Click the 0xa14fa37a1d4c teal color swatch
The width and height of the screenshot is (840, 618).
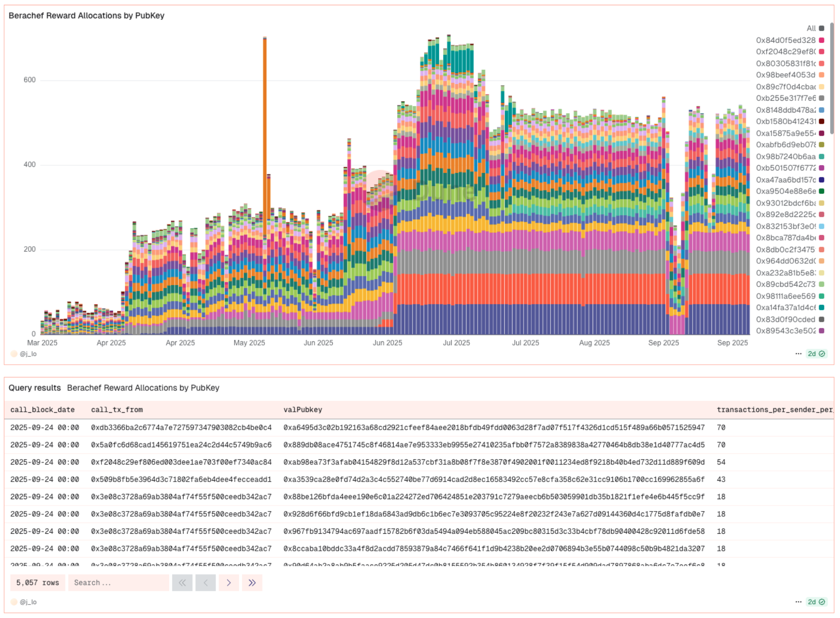click(821, 308)
